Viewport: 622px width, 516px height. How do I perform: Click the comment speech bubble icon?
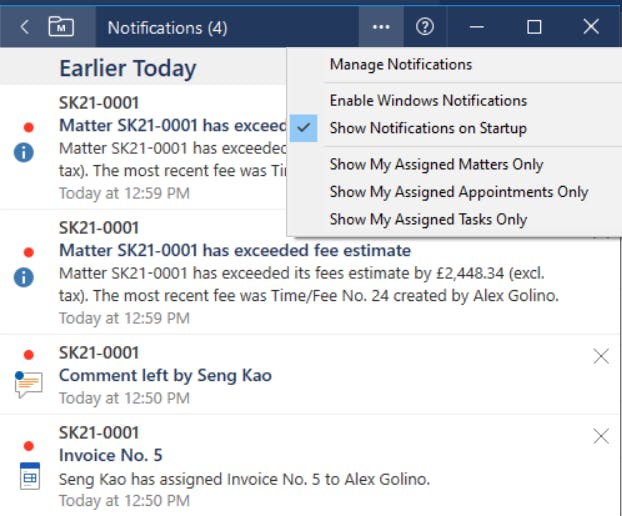pos(28,383)
